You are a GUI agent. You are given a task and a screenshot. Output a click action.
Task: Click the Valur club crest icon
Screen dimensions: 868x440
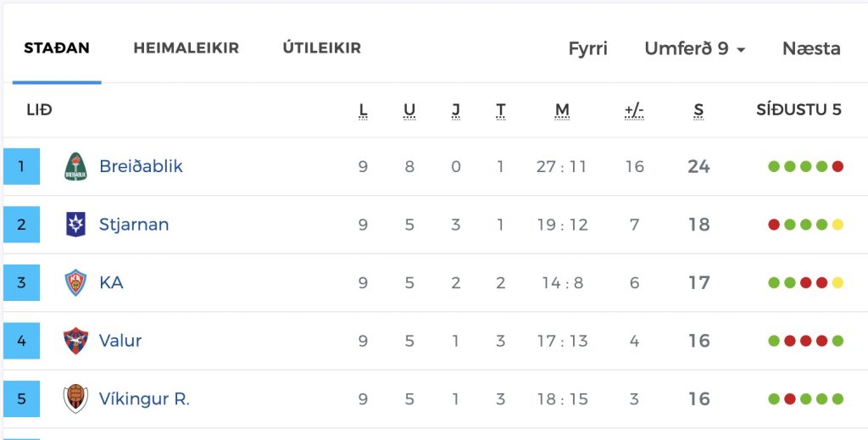[x=75, y=340]
